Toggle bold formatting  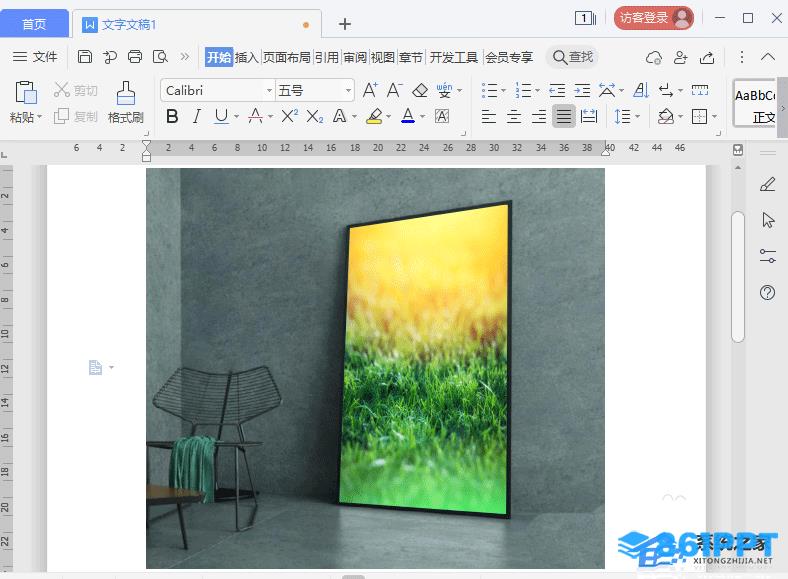[x=172, y=117]
